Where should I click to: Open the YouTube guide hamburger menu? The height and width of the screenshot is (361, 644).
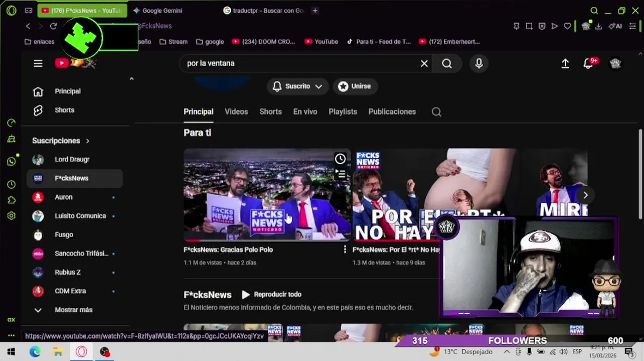pyautogui.click(x=38, y=63)
